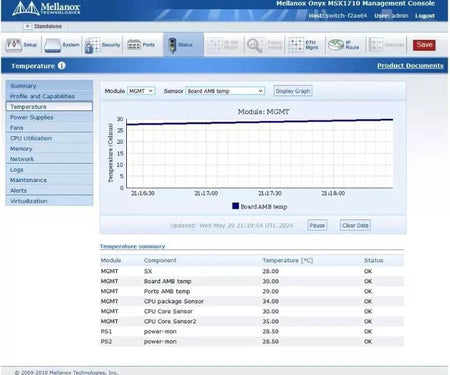Open the Product Documents link
The width and height of the screenshot is (450, 375).
click(x=410, y=66)
